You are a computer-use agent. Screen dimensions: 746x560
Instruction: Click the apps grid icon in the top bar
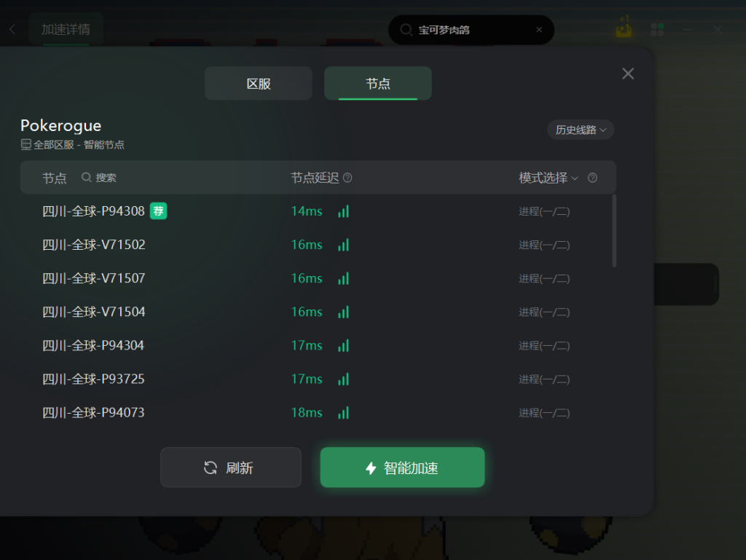click(x=658, y=29)
